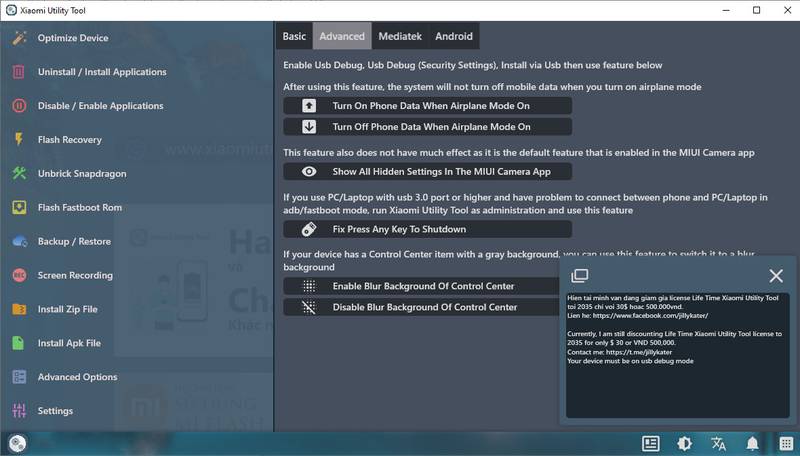Switch to the Android tab
The width and height of the screenshot is (800, 456).
pyautogui.click(x=454, y=36)
